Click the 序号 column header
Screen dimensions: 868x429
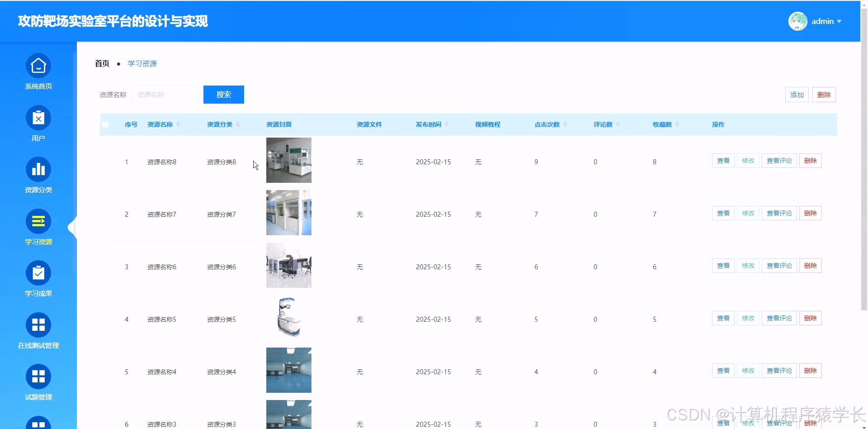tap(131, 124)
